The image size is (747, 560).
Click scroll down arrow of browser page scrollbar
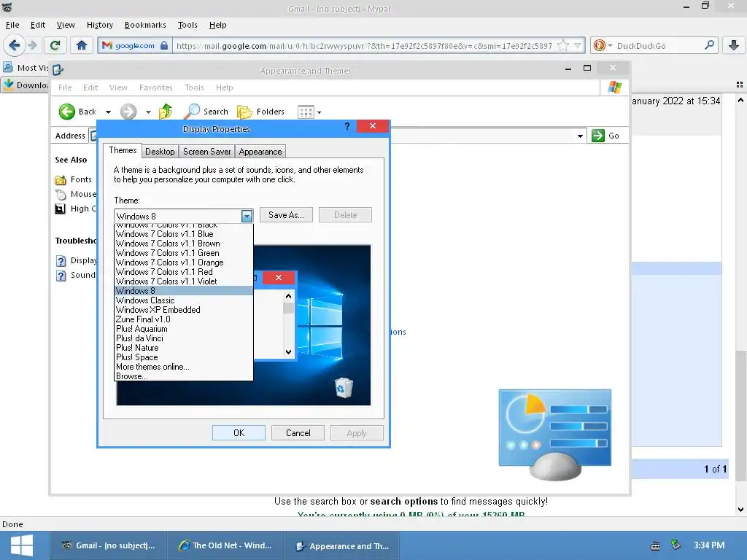click(740, 509)
